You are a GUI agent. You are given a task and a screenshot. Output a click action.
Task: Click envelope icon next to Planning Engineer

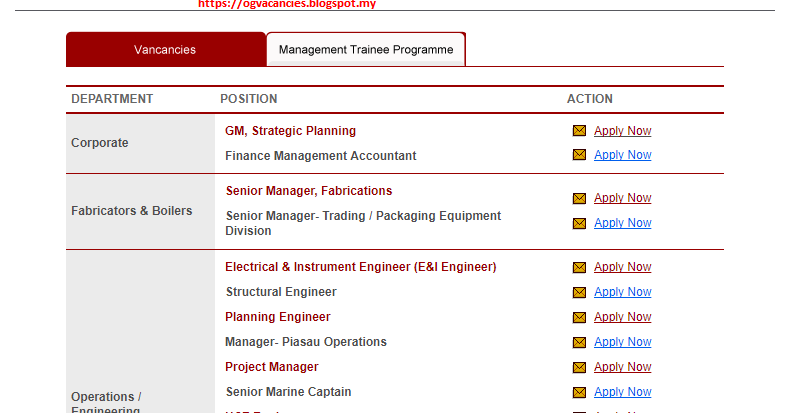[579, 317]
